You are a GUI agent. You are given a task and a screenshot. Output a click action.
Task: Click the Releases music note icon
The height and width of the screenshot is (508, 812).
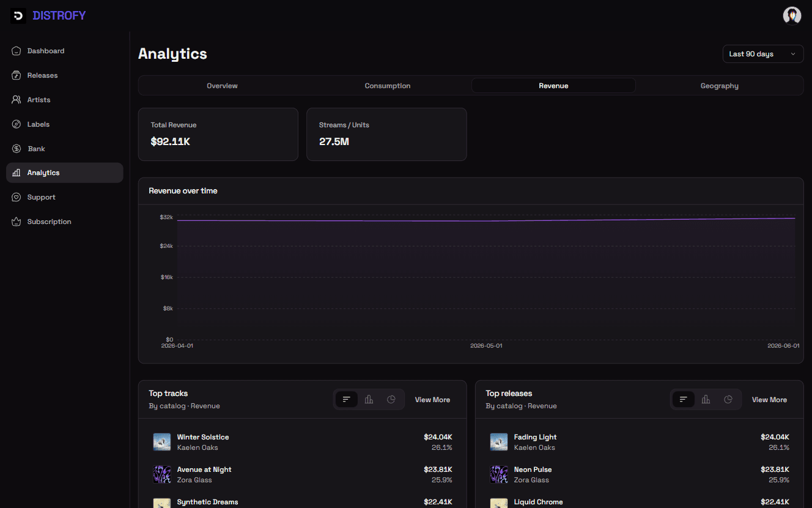(x=17, y=75)
